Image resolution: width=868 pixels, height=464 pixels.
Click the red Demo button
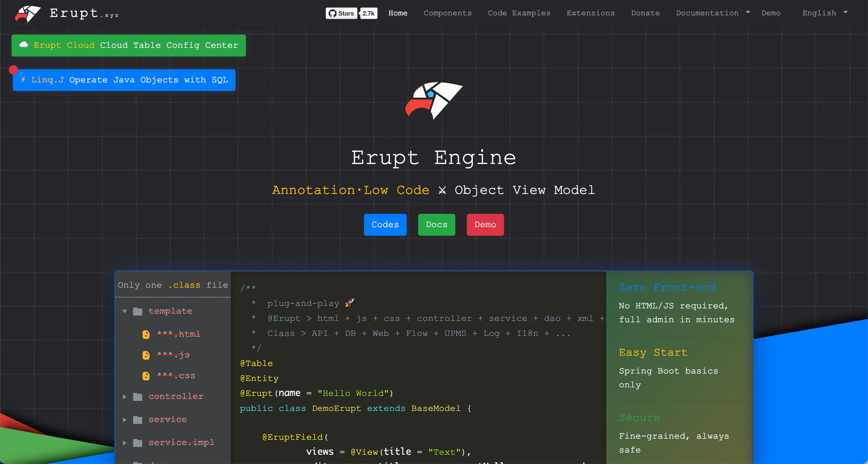pyautogui.click(x=485, y=225)
